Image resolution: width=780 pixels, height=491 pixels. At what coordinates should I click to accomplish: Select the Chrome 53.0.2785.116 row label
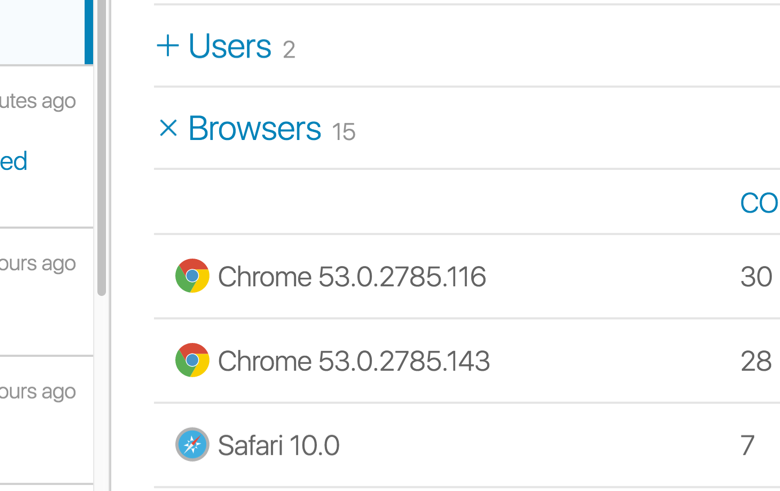[352, 277]
